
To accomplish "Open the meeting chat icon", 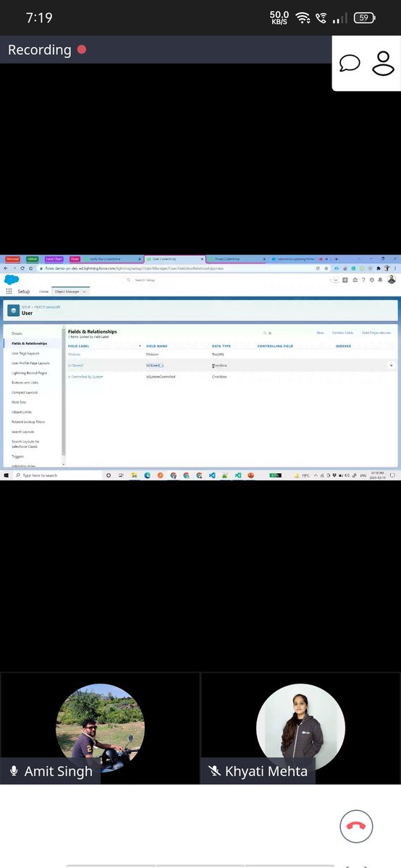I will pyautogui.click(x=350, y=63).
